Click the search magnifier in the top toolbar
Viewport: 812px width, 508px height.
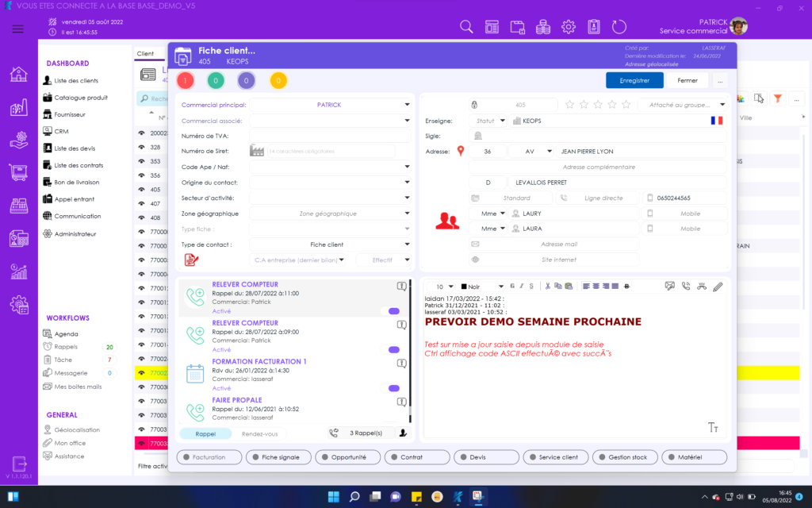[x=466, y=27]
